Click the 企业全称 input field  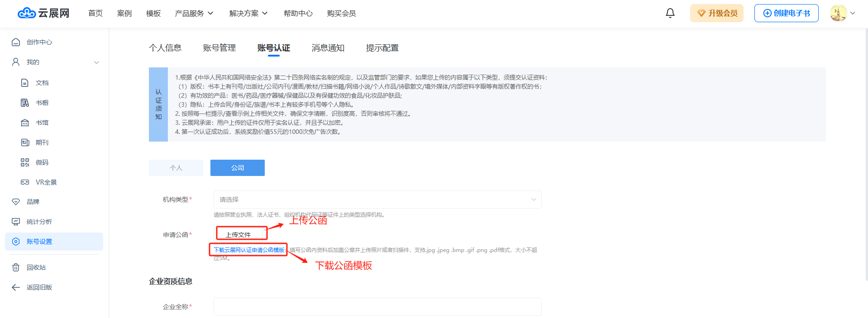coord(377,307)
